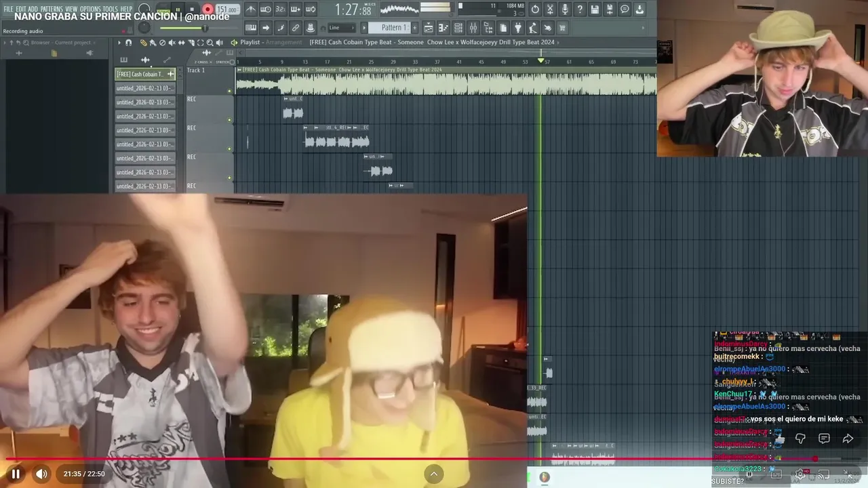Toggle the 3-2-1 countdown before recording
Image resolution: width=868 pixels, height=488 pixels.
coord(281,9)
